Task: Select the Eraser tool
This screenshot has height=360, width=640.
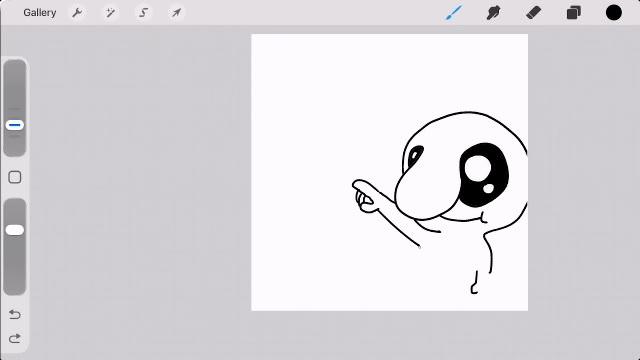Action: 533,13
